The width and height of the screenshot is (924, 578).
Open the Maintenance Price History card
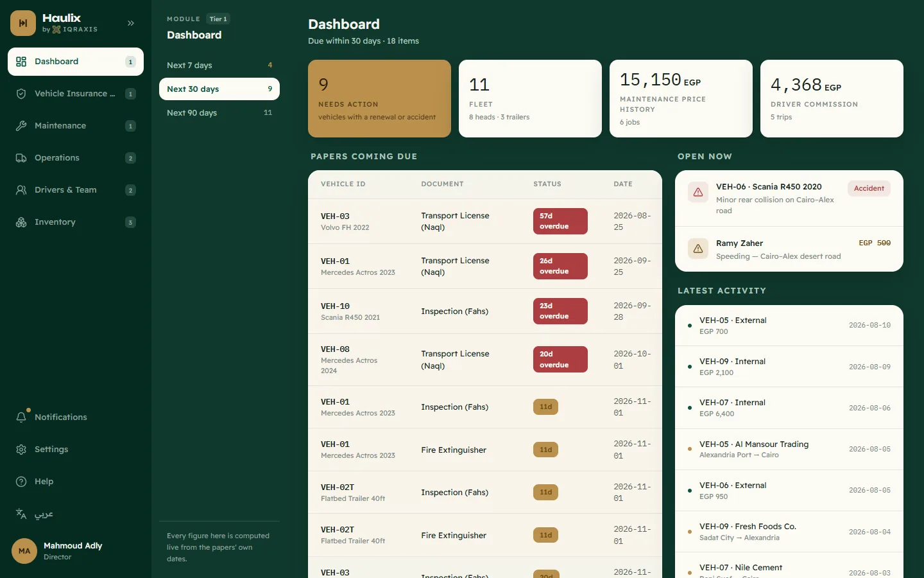[681, 98]
